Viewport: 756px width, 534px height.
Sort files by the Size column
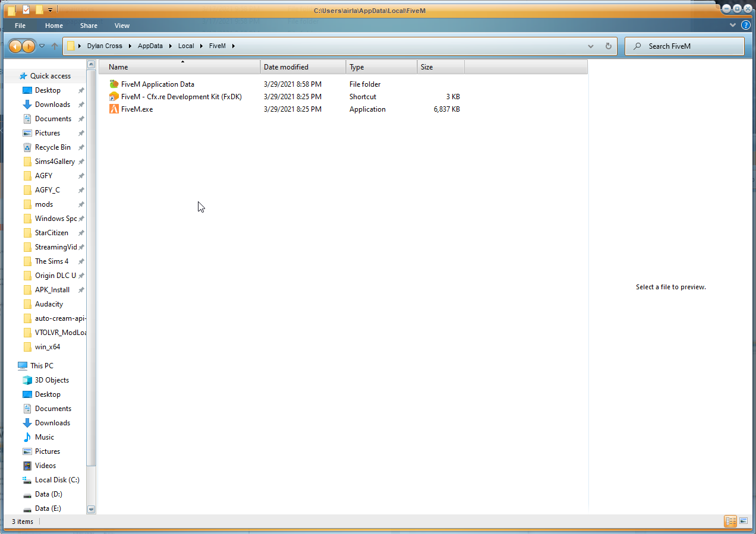pos(440,67)
